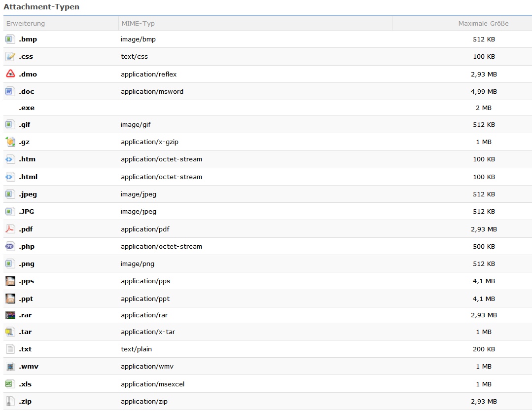Screen dimensions: 532x415
Task: Click the Word document icon for .doc
Action: click(x=10, y=91)
